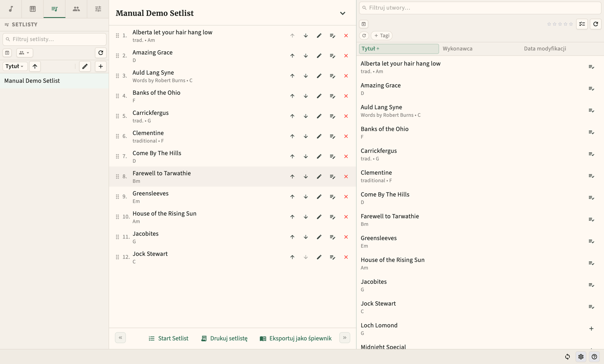Remove Farewell to Tarwathie from setlist

click(x=346, y=177)
